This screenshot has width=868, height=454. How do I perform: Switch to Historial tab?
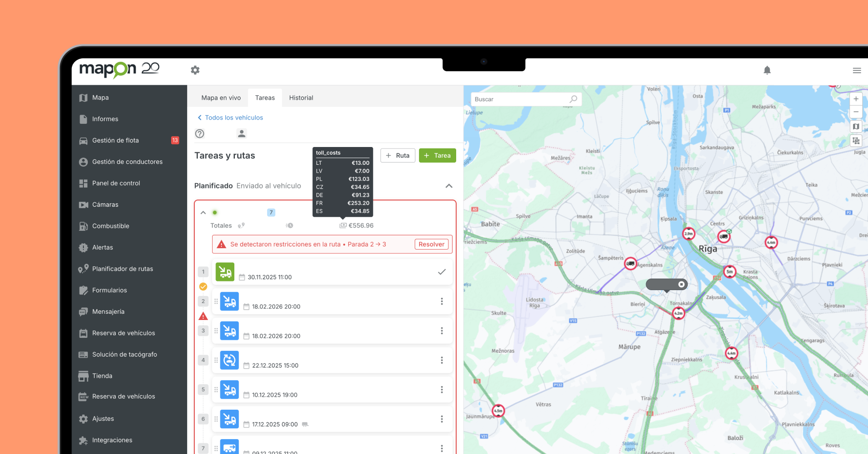[301, 98]
